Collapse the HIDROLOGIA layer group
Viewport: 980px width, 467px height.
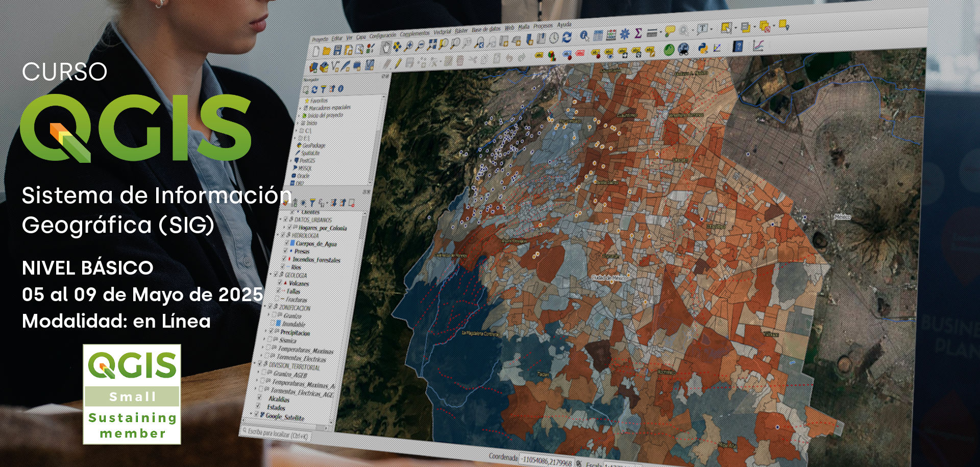tap(278, 235)
